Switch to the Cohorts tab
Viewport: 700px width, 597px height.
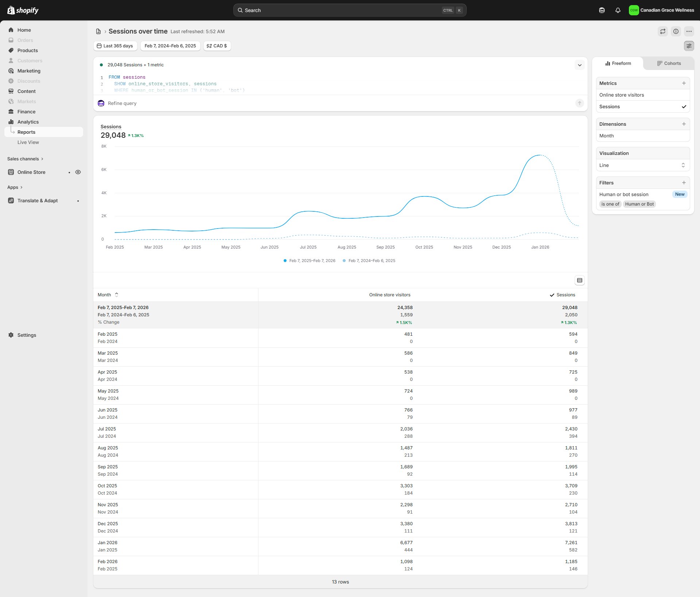click(x=669, y=63)
